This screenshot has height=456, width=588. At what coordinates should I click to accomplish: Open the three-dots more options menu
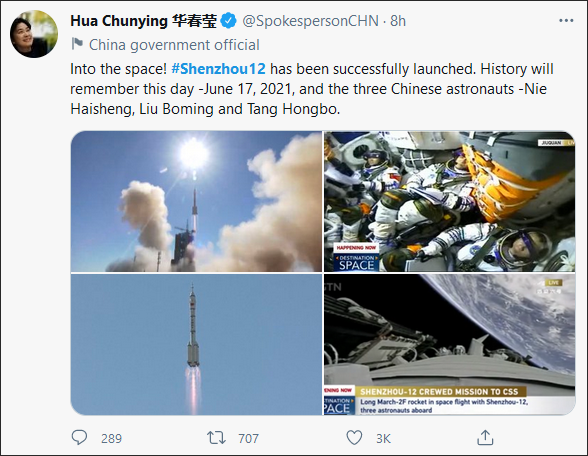[566, 21]
